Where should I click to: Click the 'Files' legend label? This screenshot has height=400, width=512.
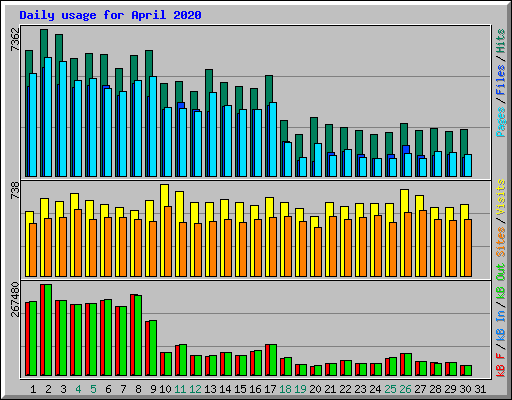pos(500,80)
